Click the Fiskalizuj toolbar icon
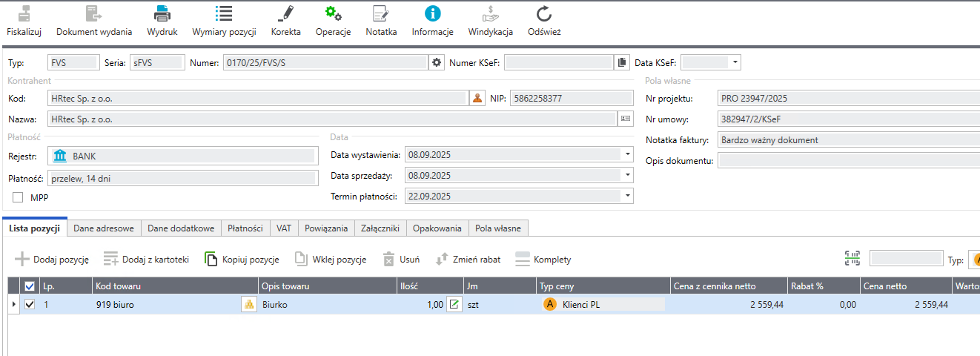980x356 pixels. pos(24,13)
